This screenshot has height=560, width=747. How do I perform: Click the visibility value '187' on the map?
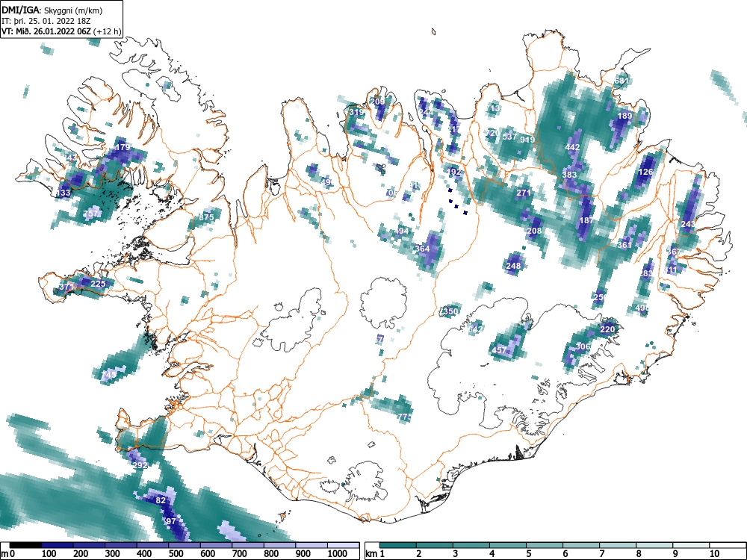click(x=586, y=220)
